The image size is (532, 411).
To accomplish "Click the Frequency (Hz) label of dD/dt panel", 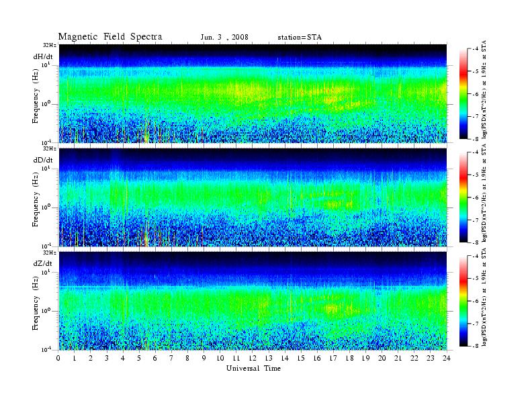I will [x=36, y=200].
